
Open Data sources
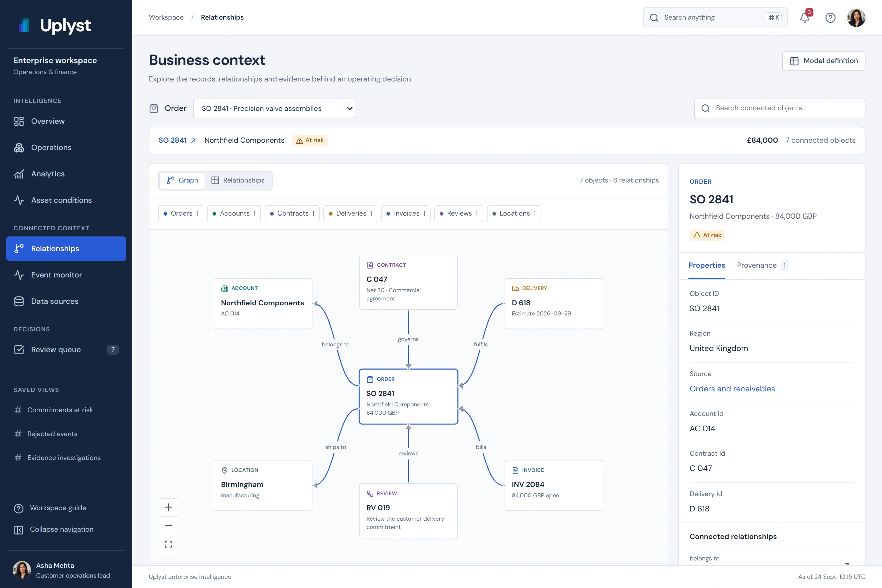click(x=66, y=301)
